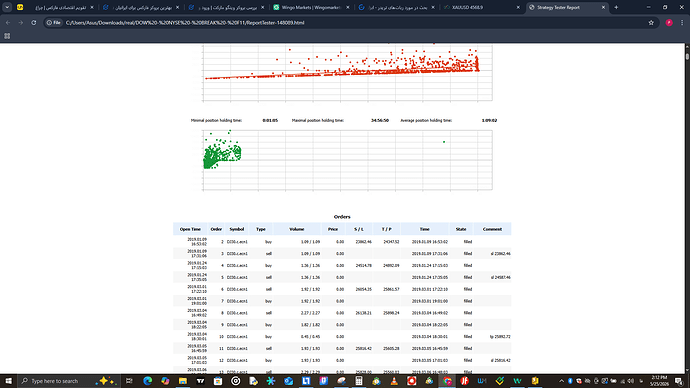Image resolution: width=690 pixels, height=388 pixels.
Task: Click the isolated green dot in holding-time chart
Action: [x=444, y=142]
